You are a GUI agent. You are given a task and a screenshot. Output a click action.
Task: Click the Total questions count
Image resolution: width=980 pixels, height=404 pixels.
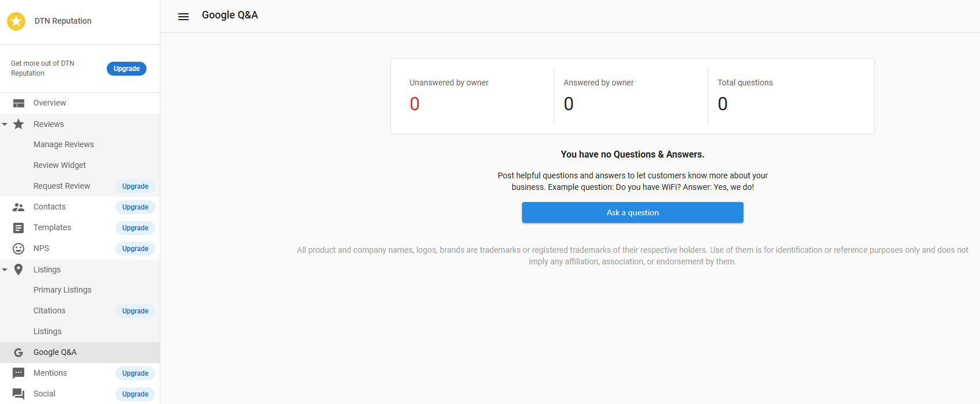[723, 104]
